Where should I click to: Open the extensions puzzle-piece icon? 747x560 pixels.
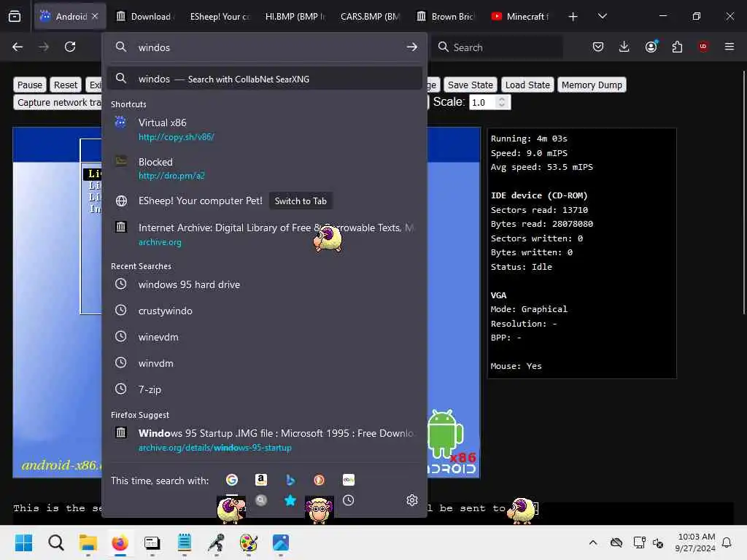pos(677,47)
